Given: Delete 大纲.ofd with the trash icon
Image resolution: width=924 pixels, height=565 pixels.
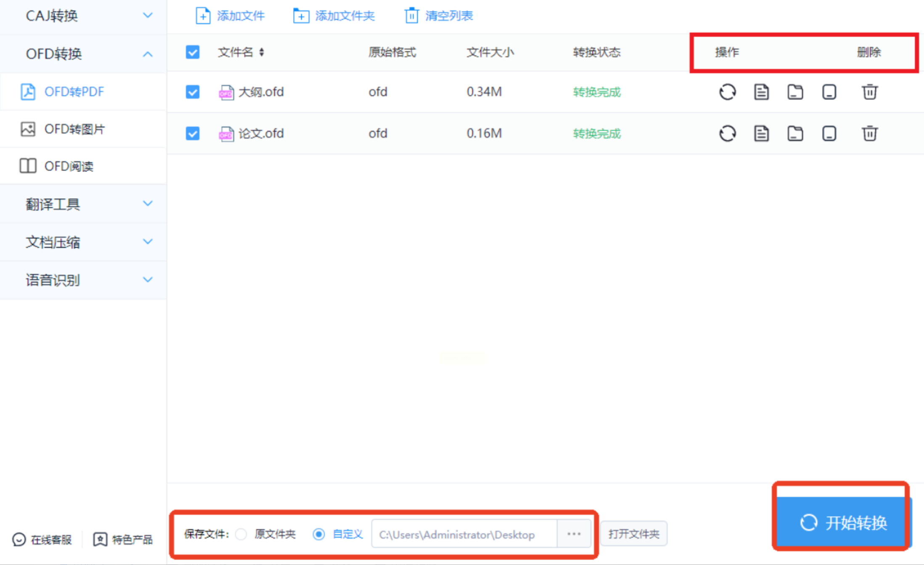Looking at the screenshot, I should pos(869,92).
